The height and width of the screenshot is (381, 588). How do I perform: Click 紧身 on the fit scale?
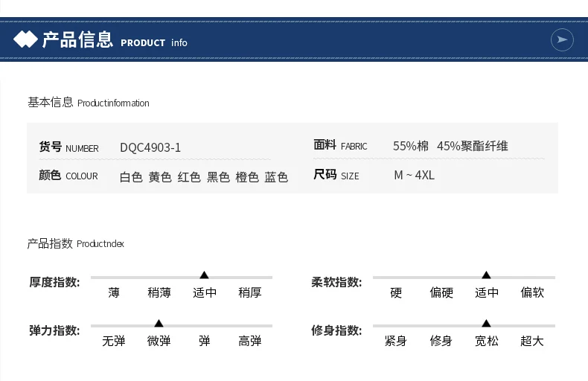[396, 341]
